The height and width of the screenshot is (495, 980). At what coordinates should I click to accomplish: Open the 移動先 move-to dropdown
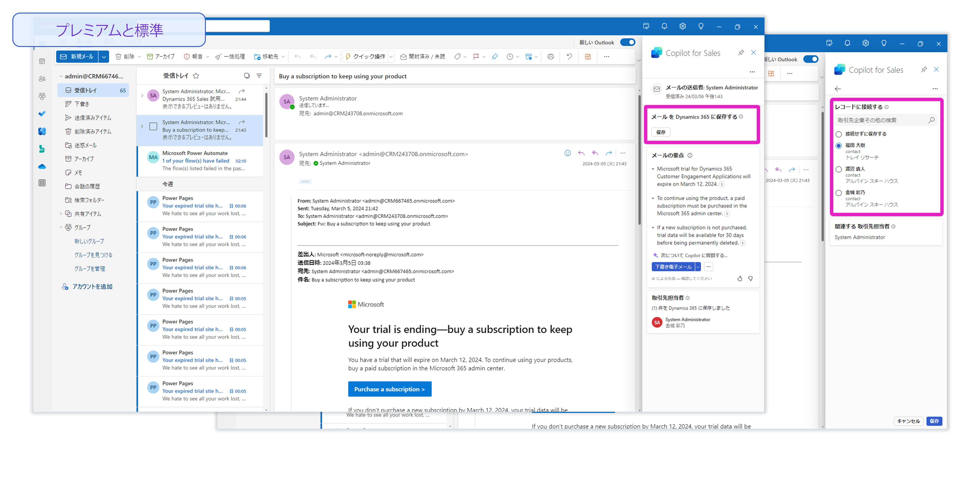[283, 57]
